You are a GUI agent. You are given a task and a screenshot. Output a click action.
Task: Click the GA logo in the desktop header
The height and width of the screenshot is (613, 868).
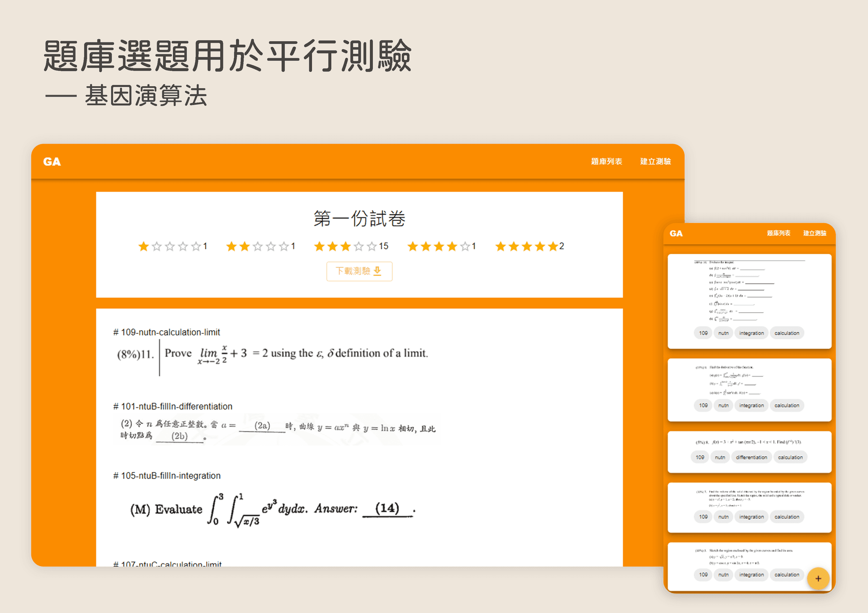click(52, 162)
